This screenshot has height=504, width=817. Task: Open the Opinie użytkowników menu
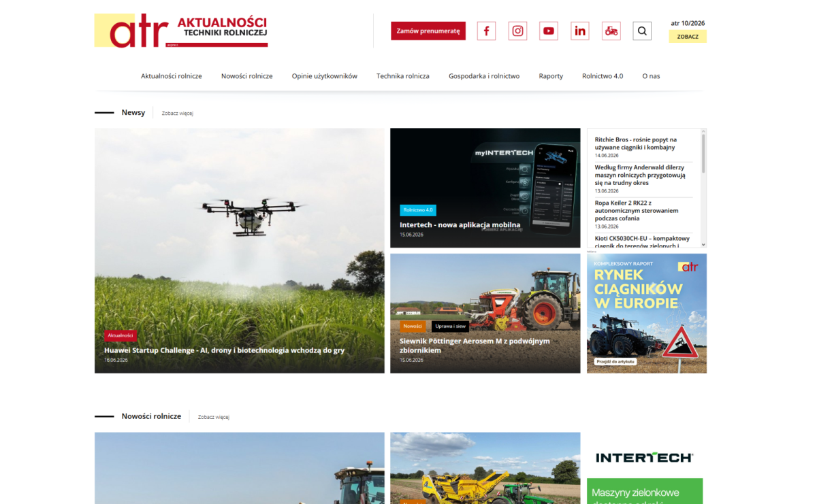click(325, 76)
